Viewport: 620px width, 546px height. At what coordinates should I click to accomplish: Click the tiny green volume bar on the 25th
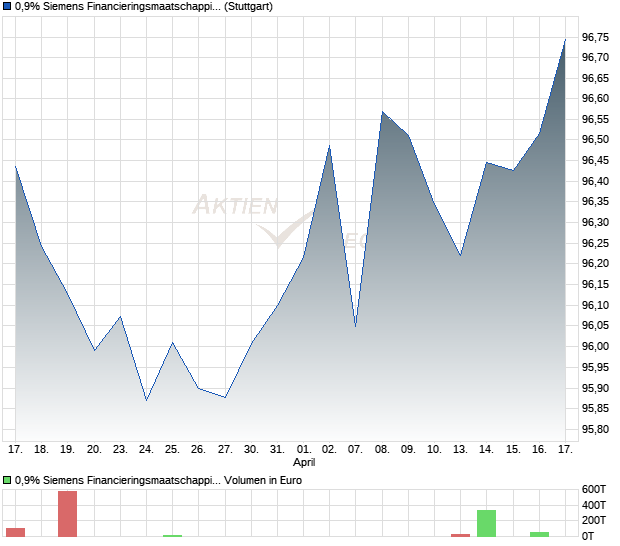172,536
